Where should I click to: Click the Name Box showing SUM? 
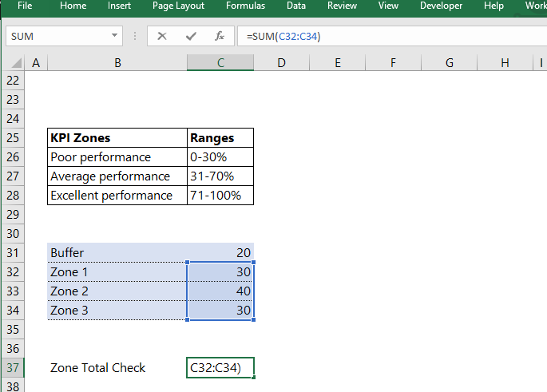[x=64, y=36]
